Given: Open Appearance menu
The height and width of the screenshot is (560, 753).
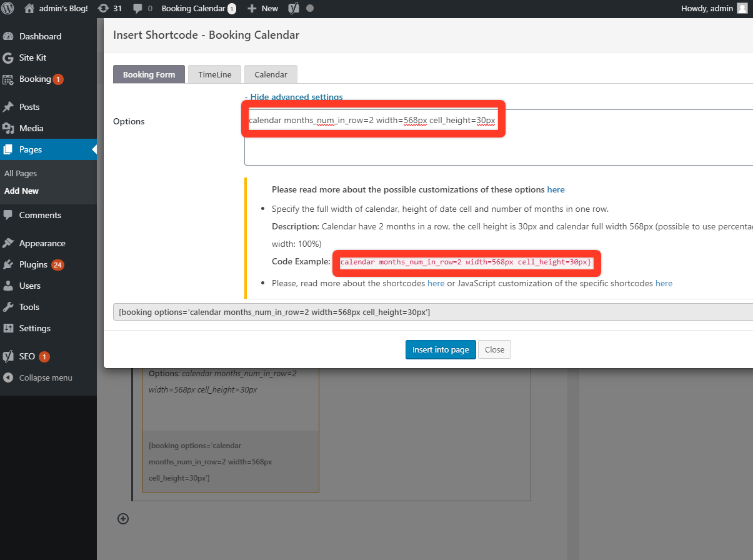Looking at the screenshot, I should [x=48, y=243].
